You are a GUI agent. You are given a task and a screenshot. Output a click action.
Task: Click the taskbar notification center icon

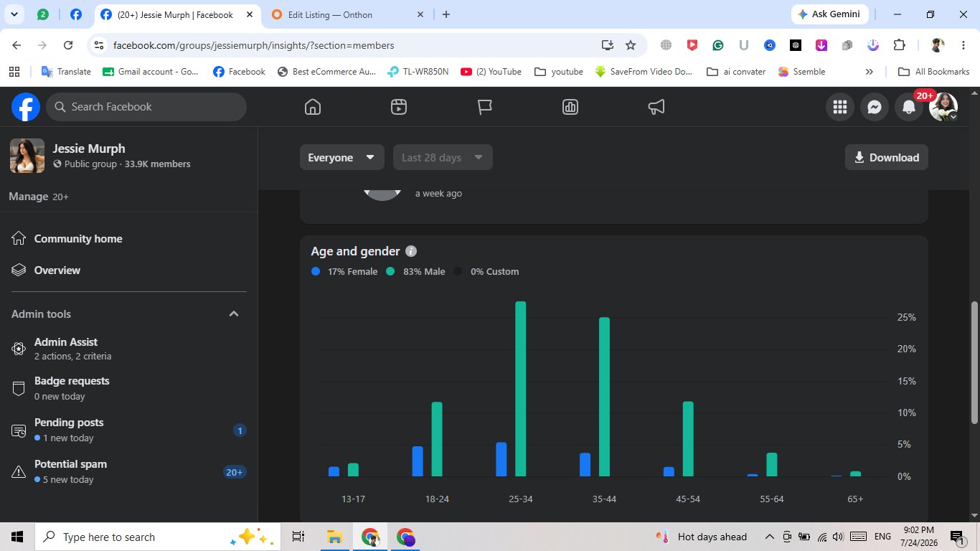pyautogui.click(x=958, y=537)
